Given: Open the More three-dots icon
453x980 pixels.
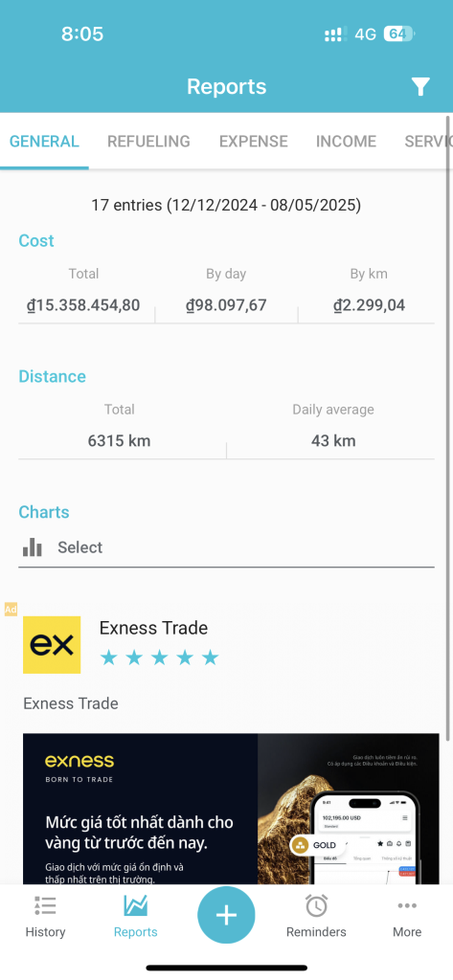Looking at the screenshot, I should tap(407, 905).
